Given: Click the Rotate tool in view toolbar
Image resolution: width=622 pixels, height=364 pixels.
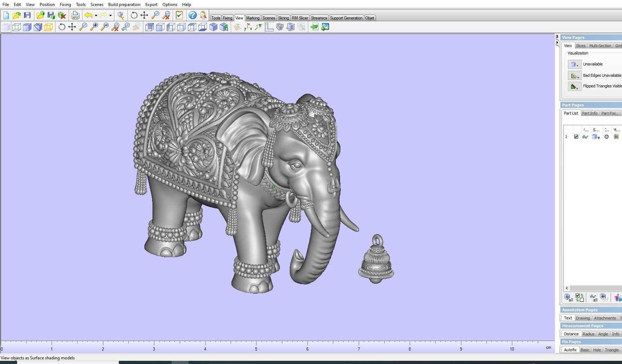Looking at the screenshot, I should pyautogui.click(x=62, y=27).
